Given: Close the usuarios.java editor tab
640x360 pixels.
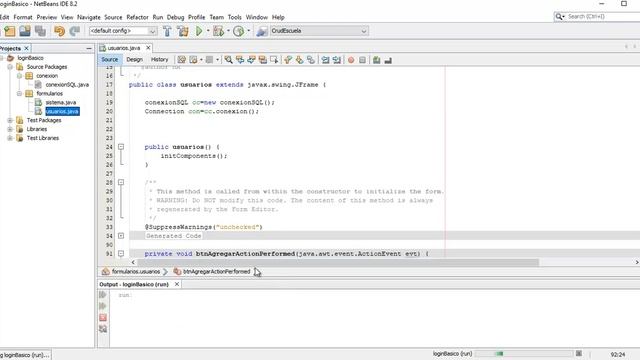Looking at the screenshot, I should tap(148, 48).
